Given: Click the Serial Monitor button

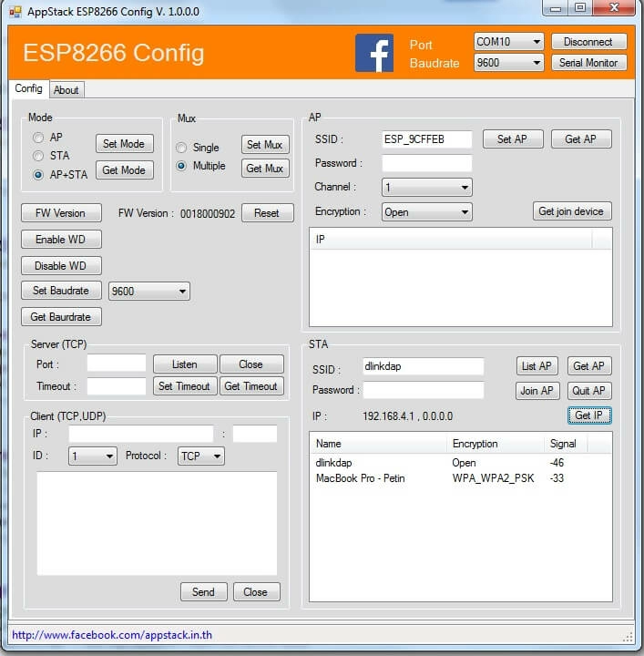Looking at the screenshot, I should [x=588, y=63].
